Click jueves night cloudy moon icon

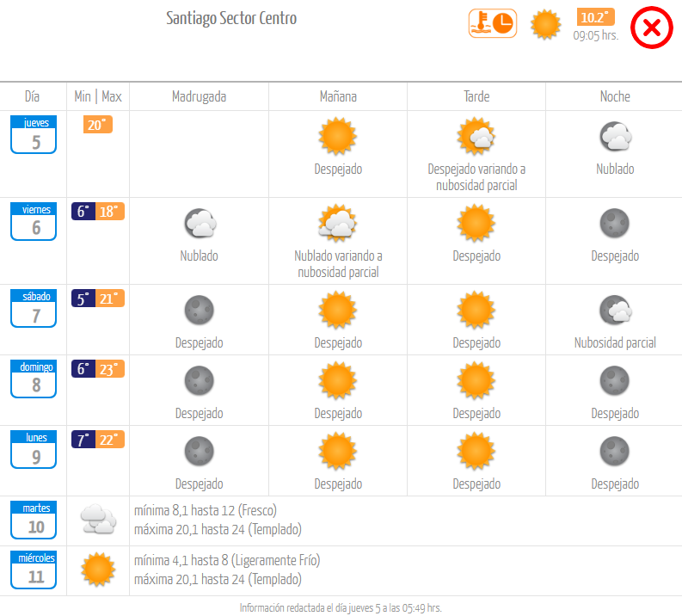pyautogui.click(x=615, y=136)
